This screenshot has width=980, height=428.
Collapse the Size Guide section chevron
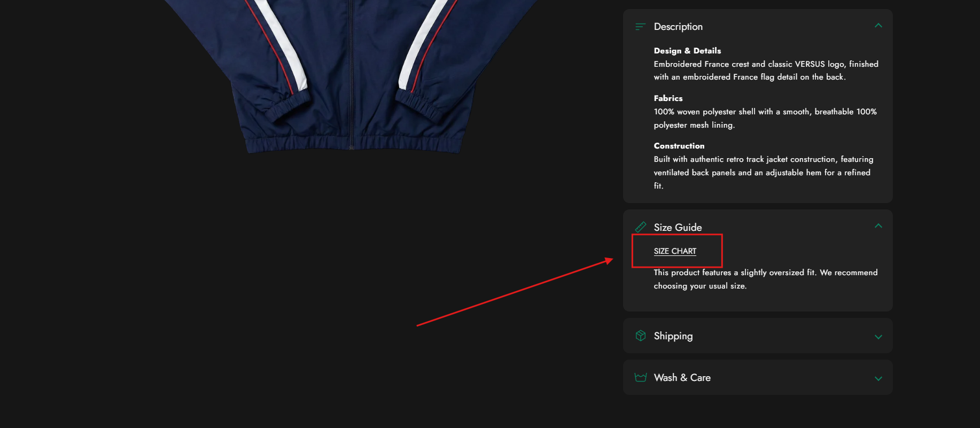click(878, 226)
